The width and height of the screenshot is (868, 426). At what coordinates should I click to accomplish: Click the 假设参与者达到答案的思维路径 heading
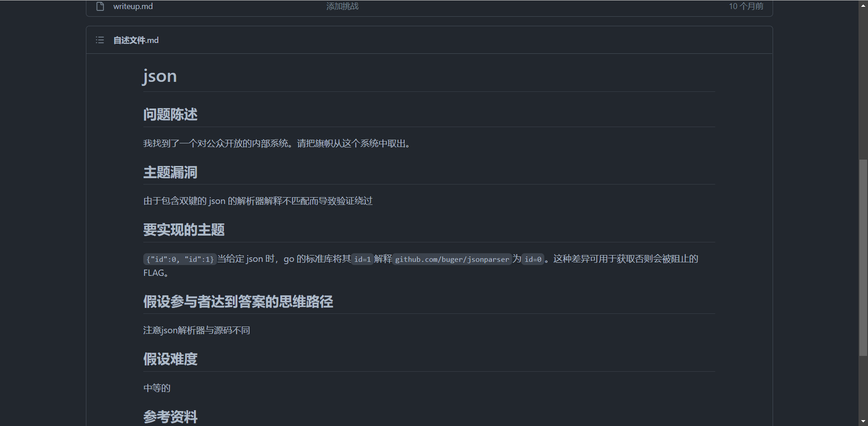238,302
